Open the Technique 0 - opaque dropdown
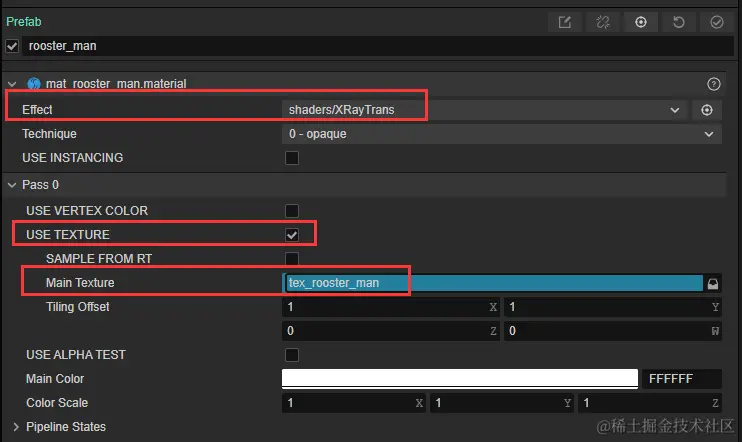742x442 pixels. point(502,134)
